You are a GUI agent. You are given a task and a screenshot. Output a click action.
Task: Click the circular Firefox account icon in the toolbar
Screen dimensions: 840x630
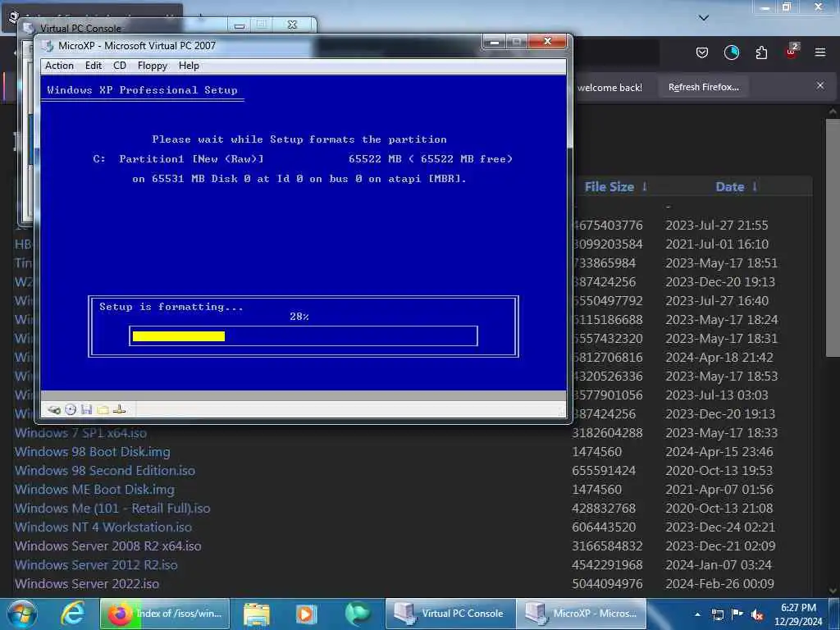click(731, 52)
